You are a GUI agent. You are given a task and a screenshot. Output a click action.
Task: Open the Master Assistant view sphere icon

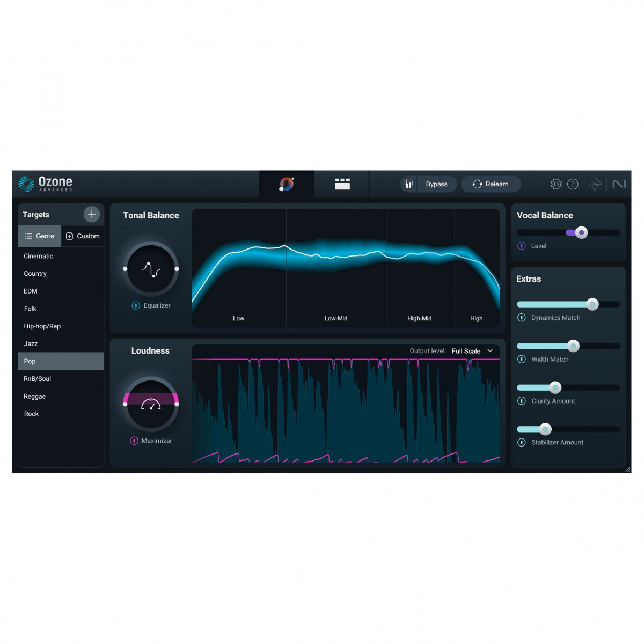pyautogui.click(x=287, y=184)
